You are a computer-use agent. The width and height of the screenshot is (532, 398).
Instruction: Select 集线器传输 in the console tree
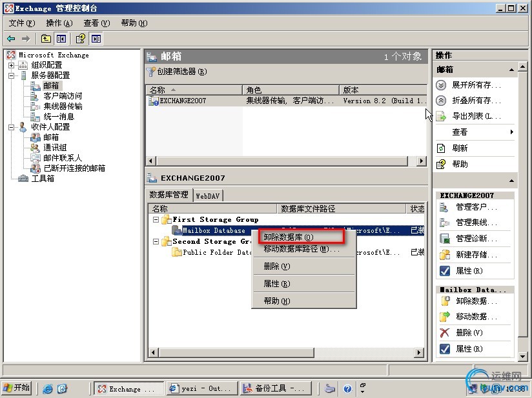tap(63, 106)
